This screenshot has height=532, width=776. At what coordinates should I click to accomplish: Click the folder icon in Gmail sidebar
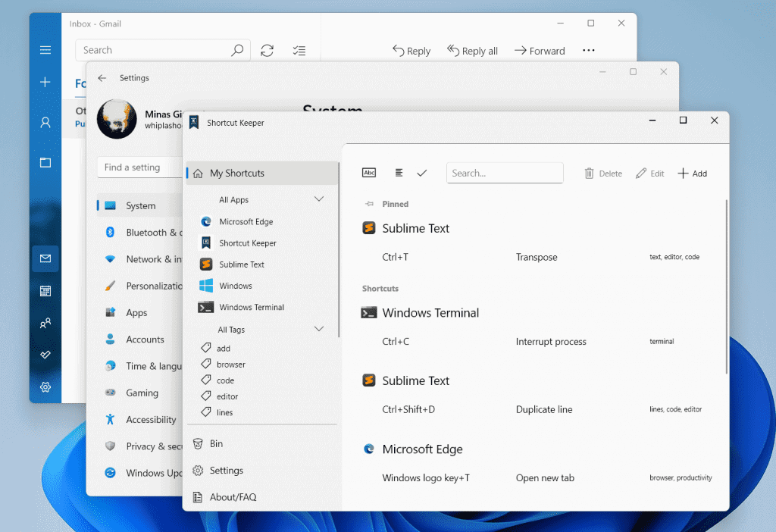tap(45, 162)
